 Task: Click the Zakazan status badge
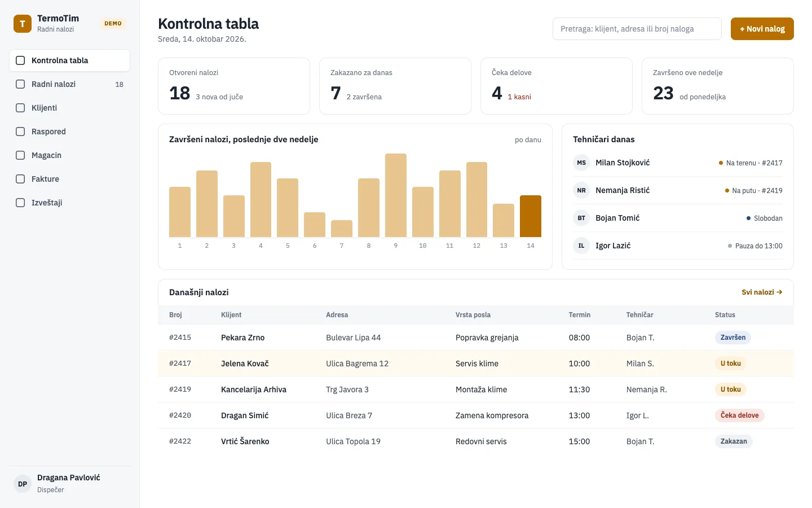(734, 441)
